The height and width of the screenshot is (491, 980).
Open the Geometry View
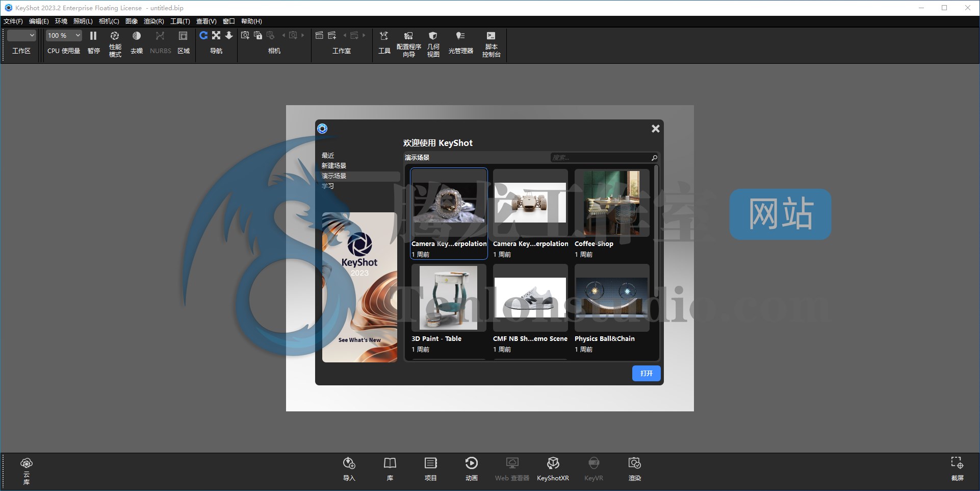[433, 43]
